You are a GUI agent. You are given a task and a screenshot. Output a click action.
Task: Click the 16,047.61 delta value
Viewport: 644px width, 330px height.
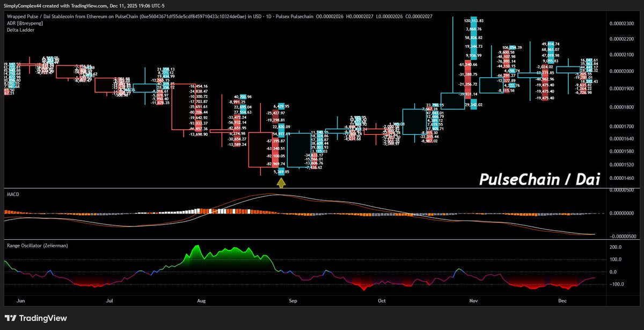tap(589, 60)
